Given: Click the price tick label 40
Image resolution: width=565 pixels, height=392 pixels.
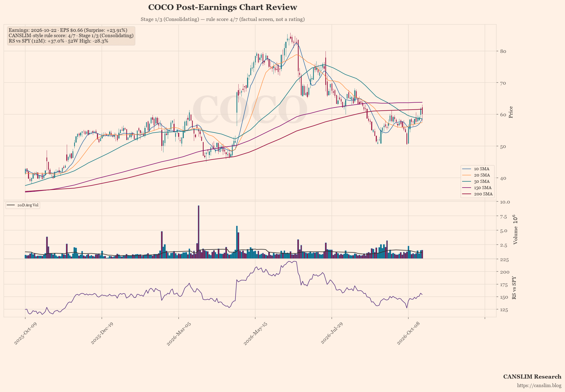Looking at the screenshot, I should pyautogui.click(x=503, y=178).
